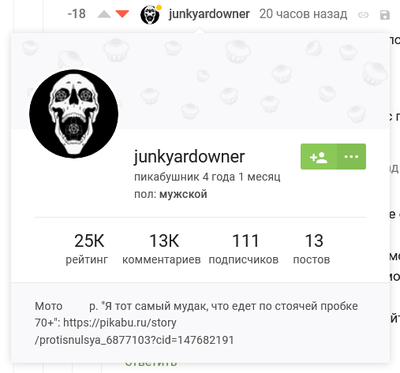The image size is (400, 373).
Task: Copy comment link via chain icon
Action: [x=363, y=15]
